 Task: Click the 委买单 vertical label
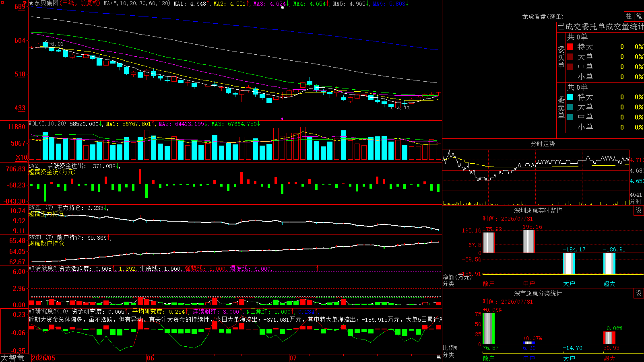561,58
